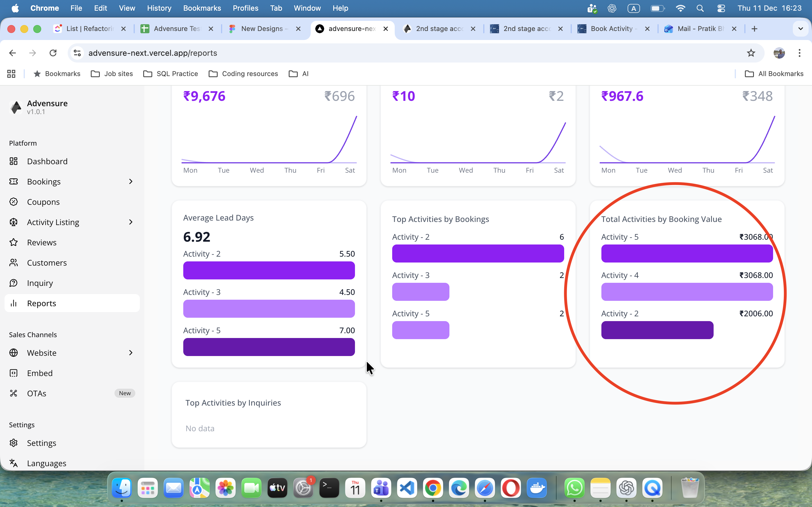
Task: Select the Reviews star icon
Action: (x=14, y=243)
